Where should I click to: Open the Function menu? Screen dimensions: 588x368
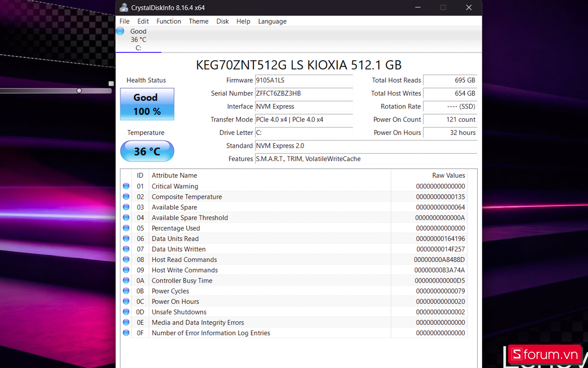[x=169, y=21]
